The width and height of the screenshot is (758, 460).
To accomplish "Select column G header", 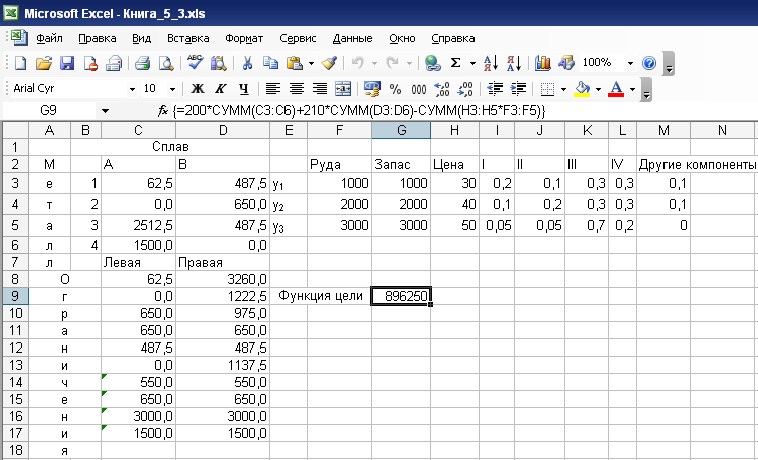I will click(x=401, y=130).
